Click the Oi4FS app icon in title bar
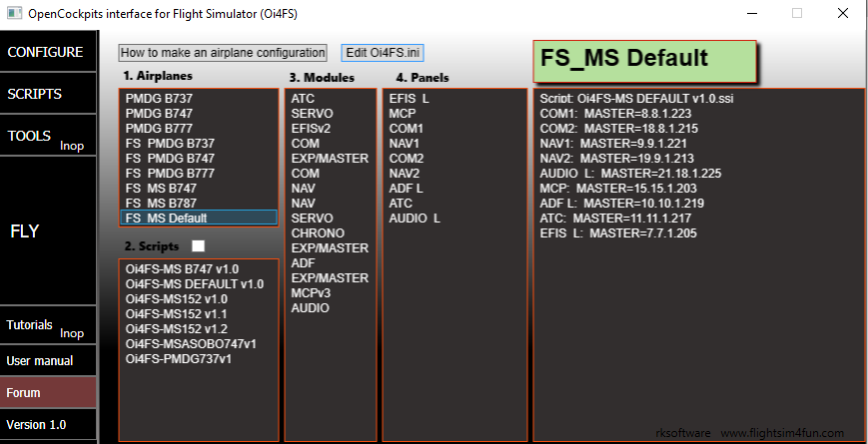868x444 pixels. tap(14, 13)
